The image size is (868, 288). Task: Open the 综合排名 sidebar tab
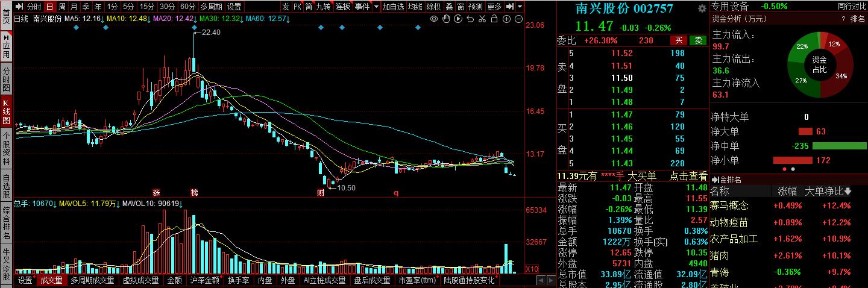point(6,222)
